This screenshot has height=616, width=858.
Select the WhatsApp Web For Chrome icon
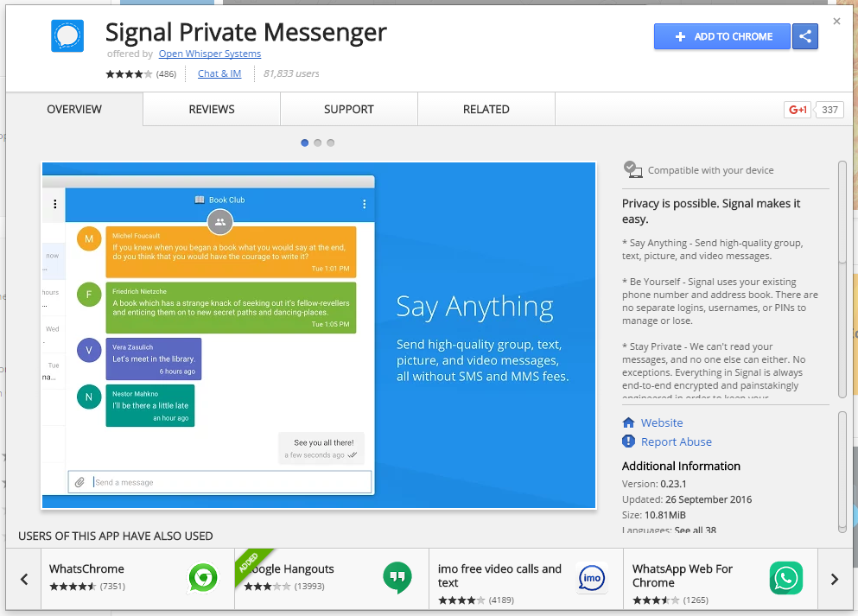point(785,577)
